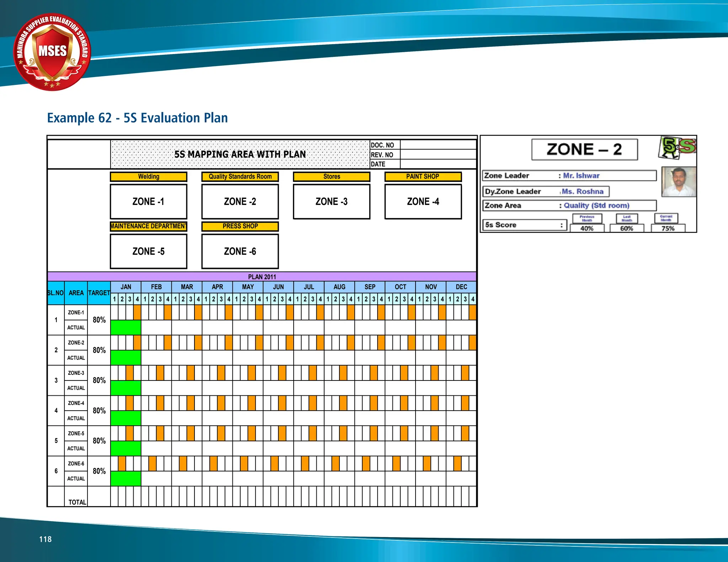Click the green ZONE-1 actual January bar

126,328
